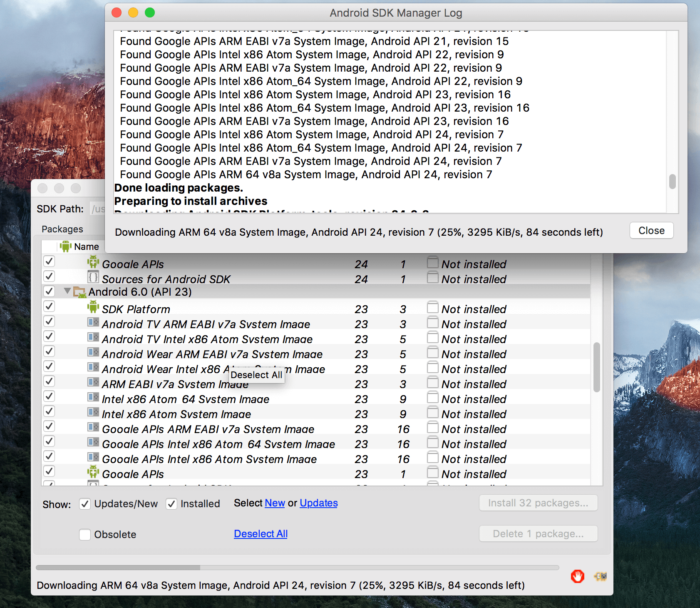Click the Android TV ARM EABI v7a image icon
The image size is (700, 608).
tap(93, 322)
